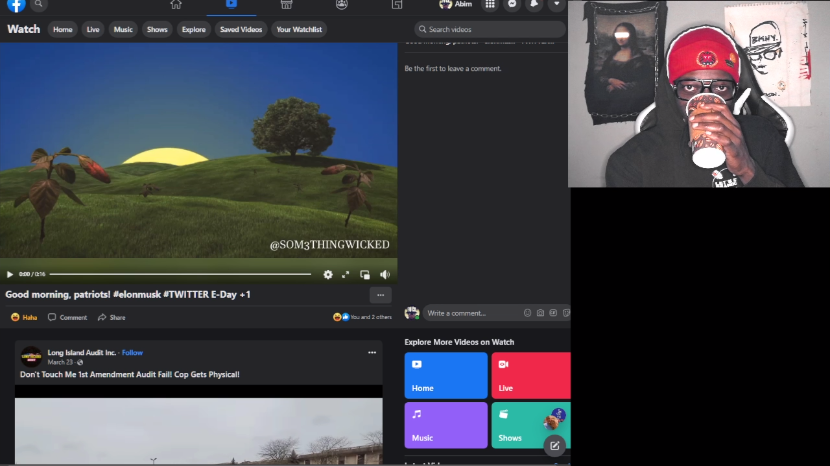The image size is (830, 466).
Task: Mute the video volume speaker icon
Action: (x=385, y=274)
